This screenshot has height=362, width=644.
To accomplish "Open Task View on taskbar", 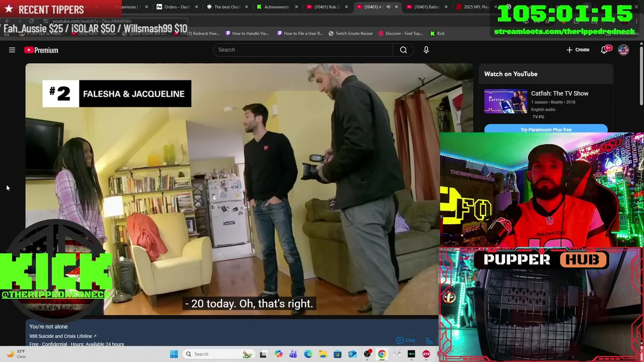I will [263, 354].
